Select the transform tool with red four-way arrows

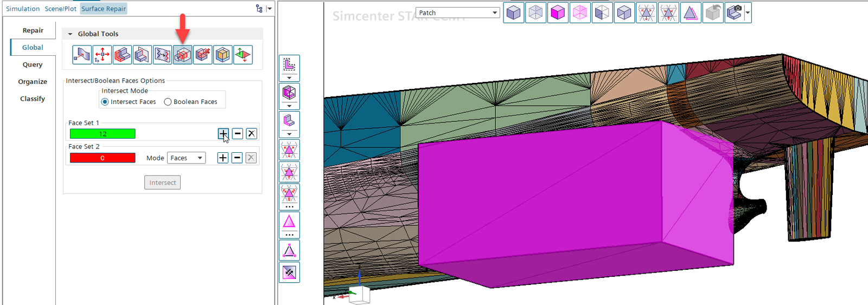[102, 55]
